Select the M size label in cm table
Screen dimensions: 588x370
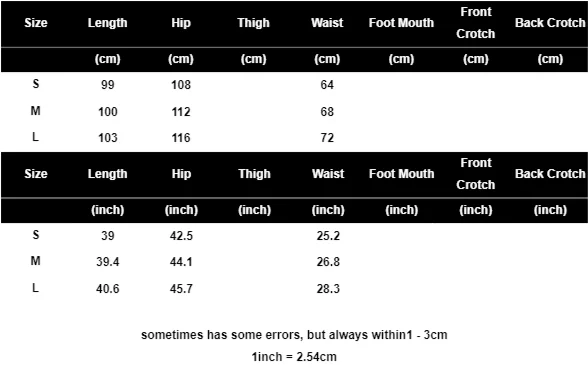35,111
